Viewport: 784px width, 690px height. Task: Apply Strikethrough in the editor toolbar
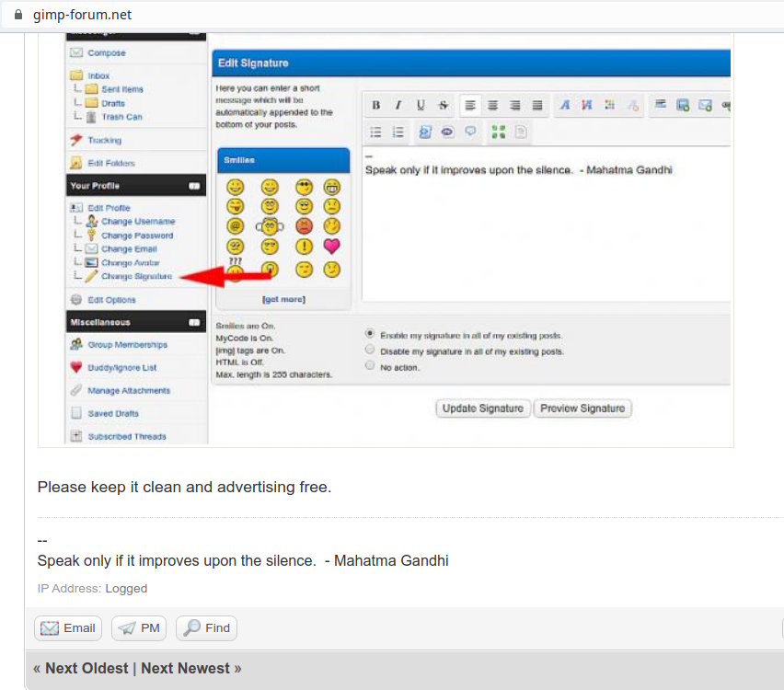click(x=443, y=105)
